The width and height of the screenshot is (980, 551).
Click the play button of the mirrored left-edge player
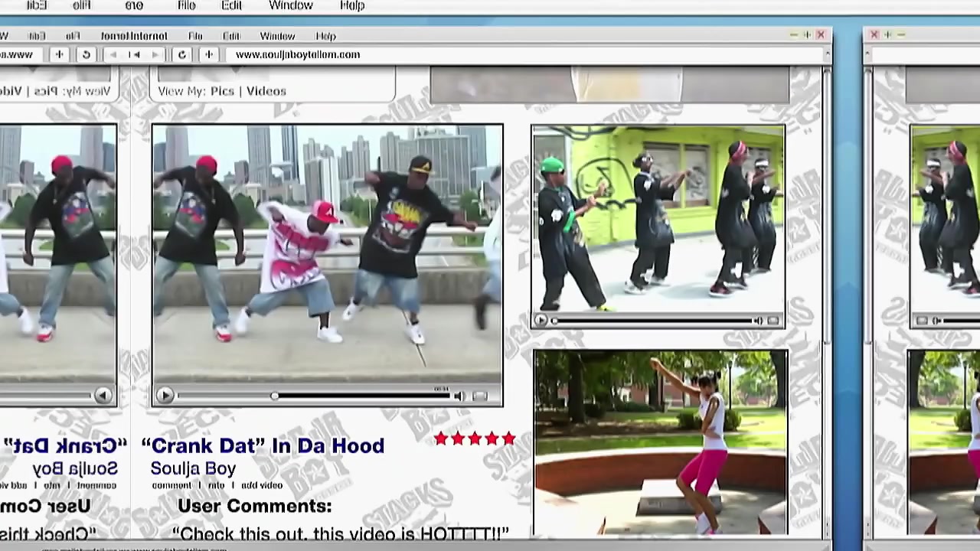[x=103, y=395]
